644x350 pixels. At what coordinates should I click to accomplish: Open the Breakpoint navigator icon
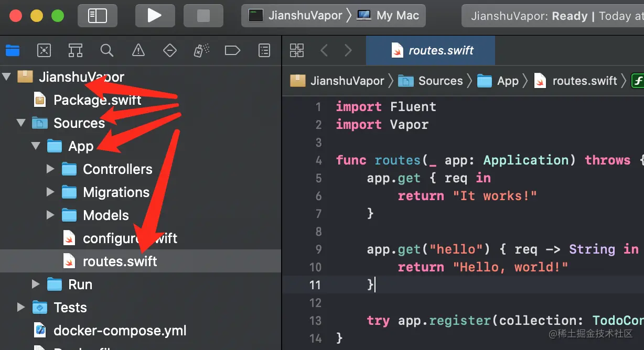(232, 50)
